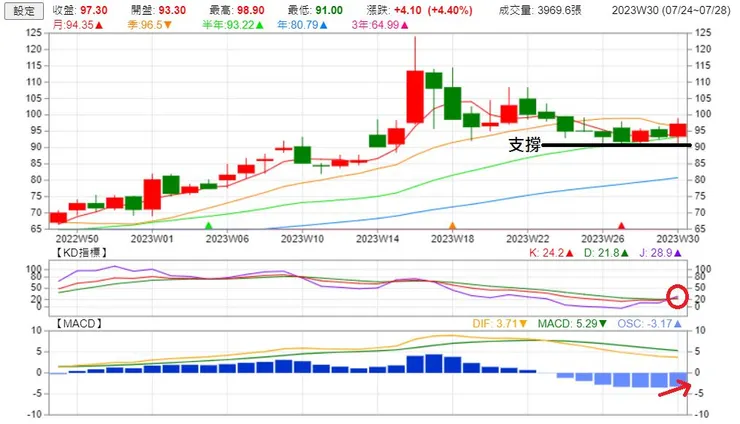
Task: Select the change value +4.10 (+4.40%)
Action: 433,10
